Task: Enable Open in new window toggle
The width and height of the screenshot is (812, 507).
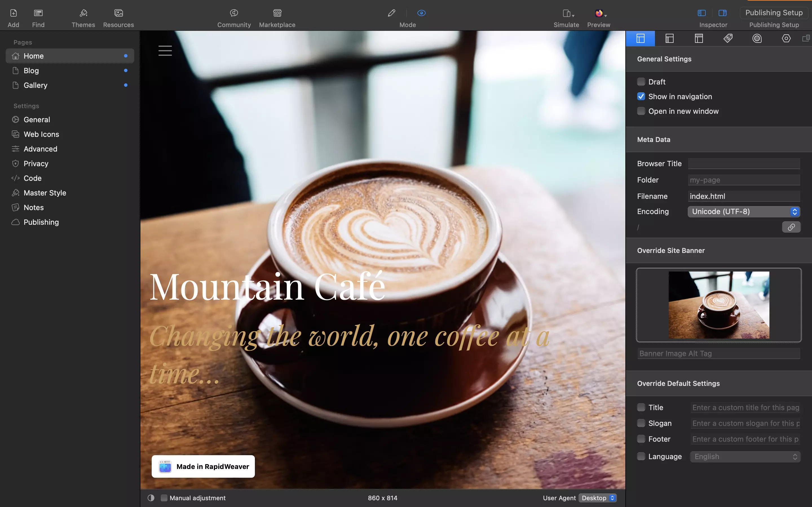Action: (641, 111)
